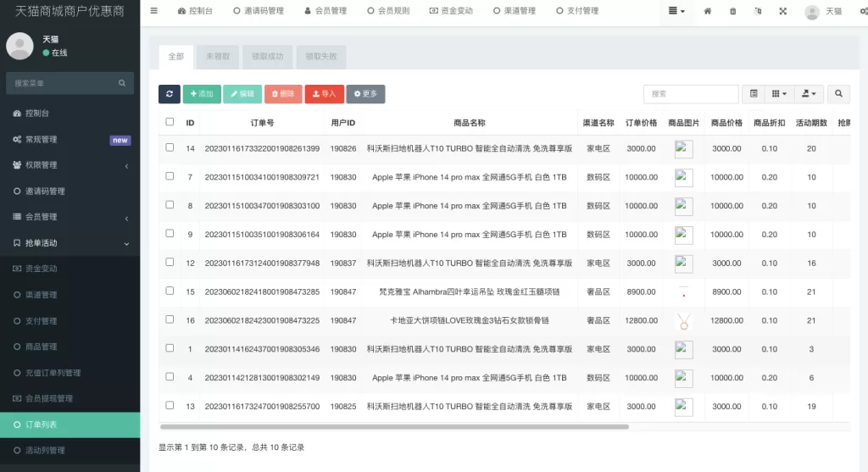Open the columns grid dropdown

tap(779, 94)
